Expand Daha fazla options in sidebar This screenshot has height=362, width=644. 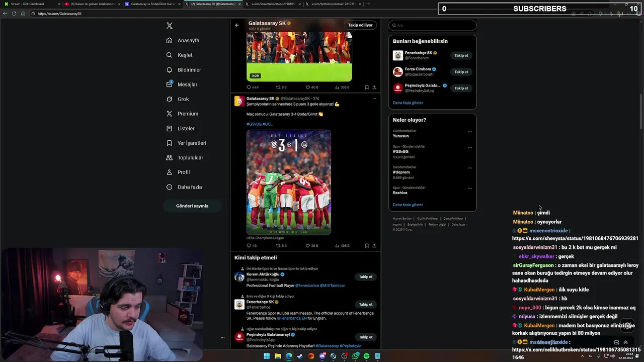184,187
